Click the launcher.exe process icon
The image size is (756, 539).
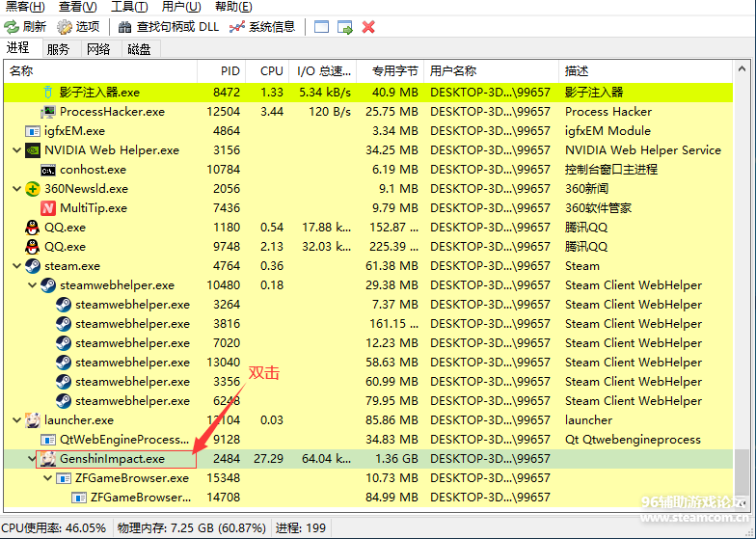point(33,420)
